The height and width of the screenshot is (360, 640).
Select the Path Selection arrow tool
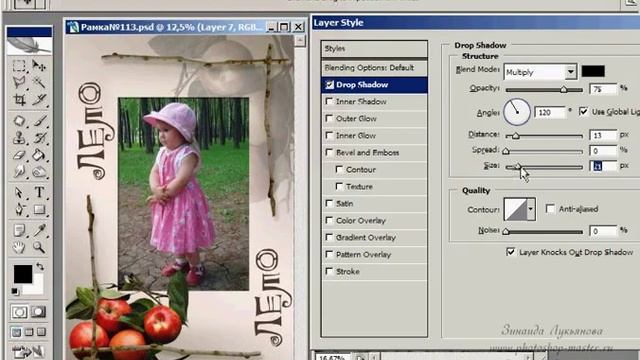point(19,192)
